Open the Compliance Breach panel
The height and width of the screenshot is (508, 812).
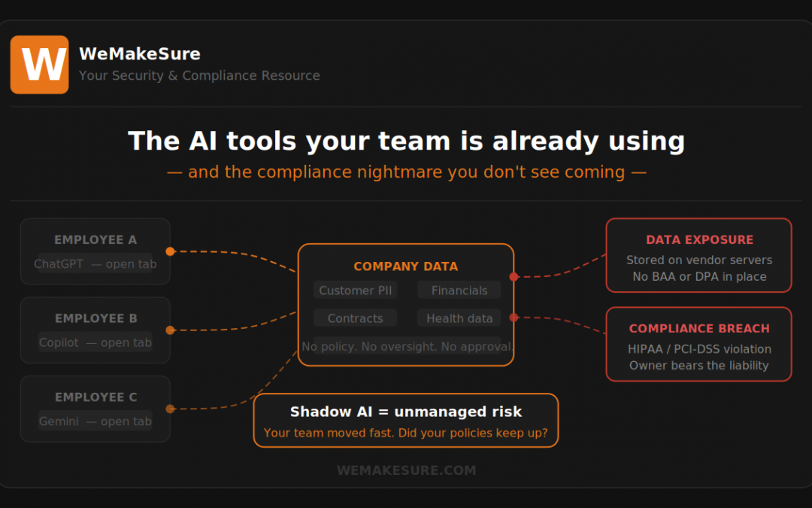[x=698, y=345]
